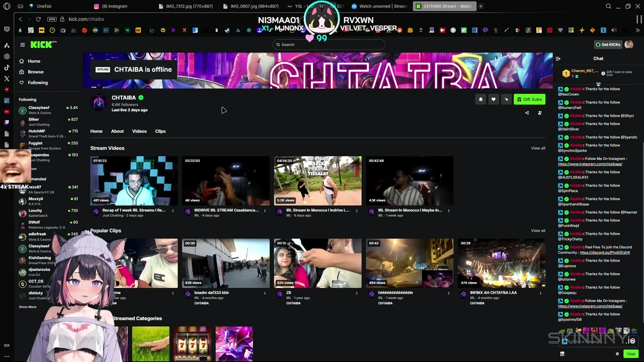The image size is (644, 362).
Task: Open options menu for INDRIVE IRL STREAM video
Action: click(x=265, y=211)
